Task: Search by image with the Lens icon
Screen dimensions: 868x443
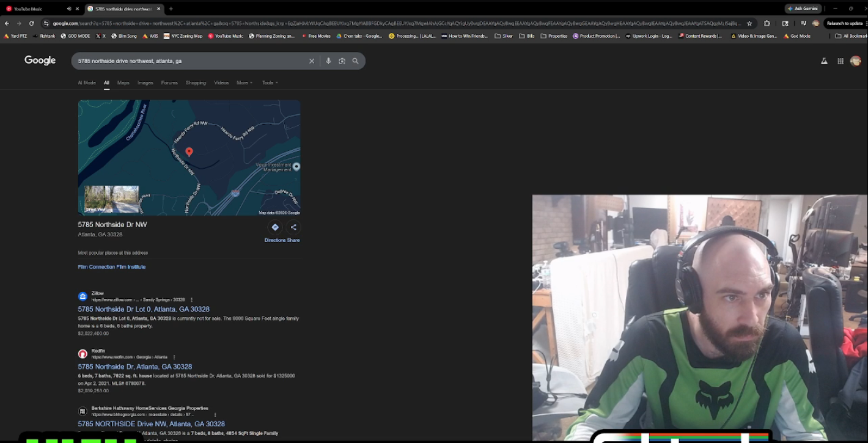Action: (x=342, y=61)
